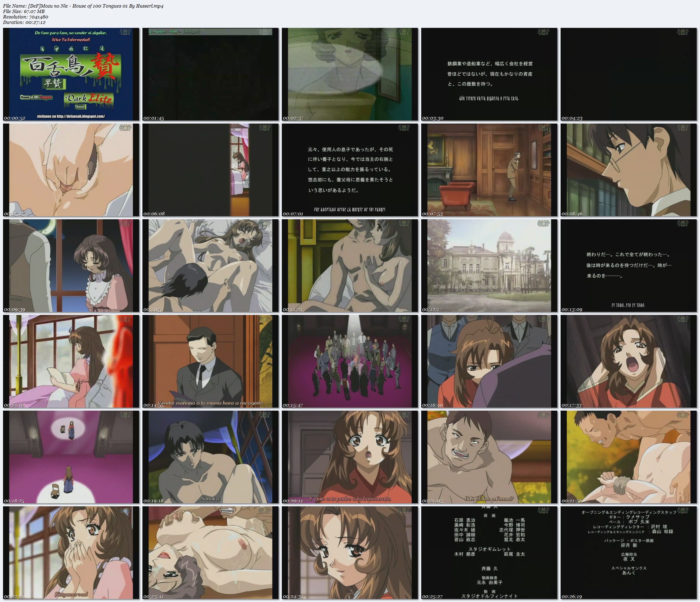Image resolution: width=700 pixels, height=602 pixels.
Task: Open the doorway scene thumbnail at 00:06:08
Action: pos(211,170)
